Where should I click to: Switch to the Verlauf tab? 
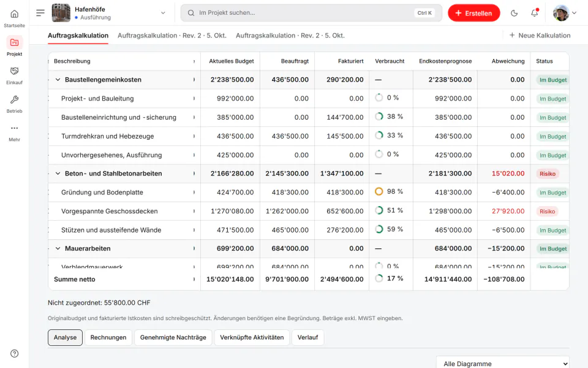tap(307, 337)
